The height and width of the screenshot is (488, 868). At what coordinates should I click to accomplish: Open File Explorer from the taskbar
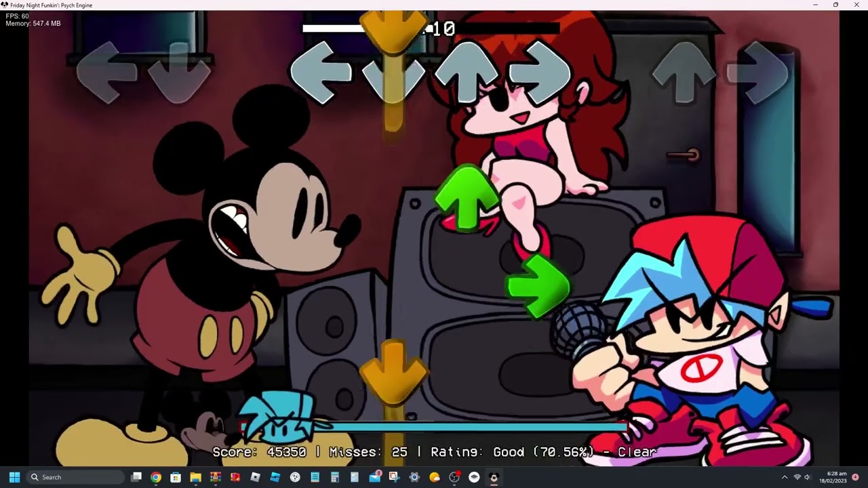[195, 477]
